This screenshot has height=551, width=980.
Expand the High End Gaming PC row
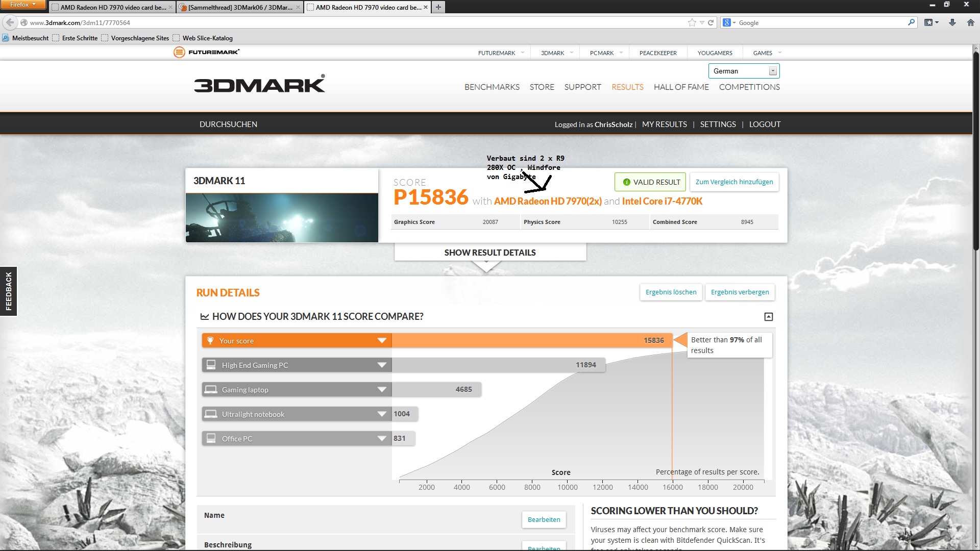coord(382,365)
